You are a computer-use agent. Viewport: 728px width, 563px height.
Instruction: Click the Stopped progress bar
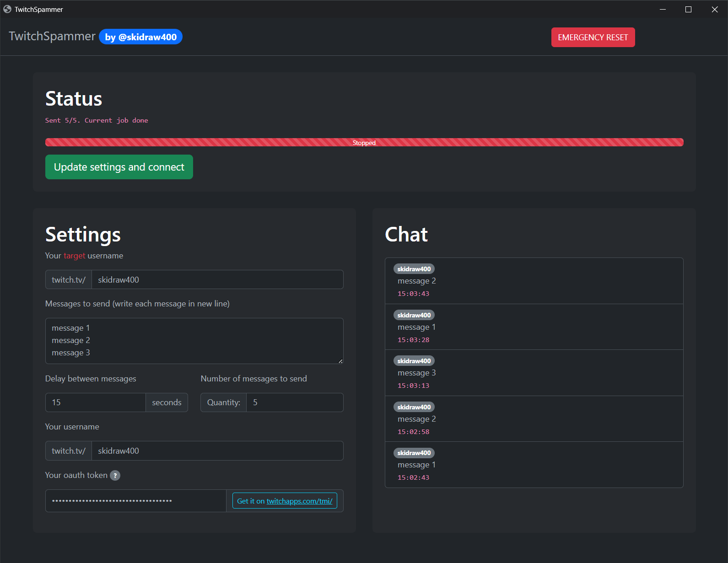coord(364,143)
